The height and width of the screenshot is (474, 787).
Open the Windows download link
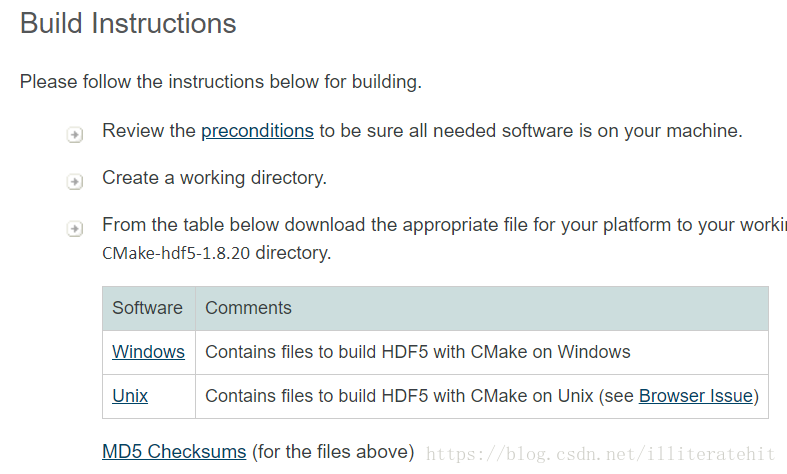(x=149, y=352)
